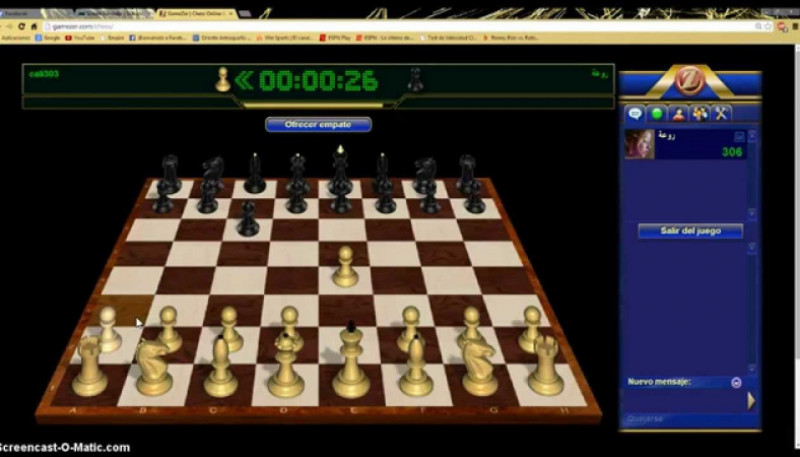Switch to the GameZer Chess browser tab
The width and height of the screenshot is (800, 457).
coord(196,14)
